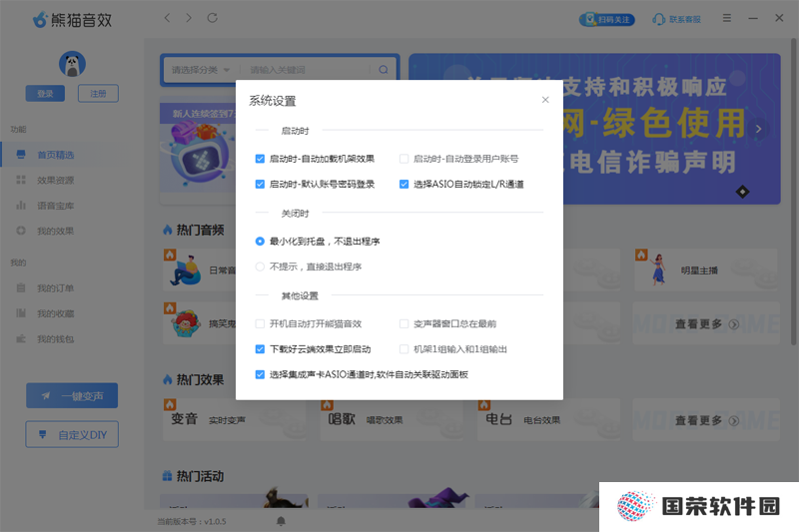Viewport: 799px width, 532px height.
Task: Click the main page vertical scrollbar
Action: (794, 192)
